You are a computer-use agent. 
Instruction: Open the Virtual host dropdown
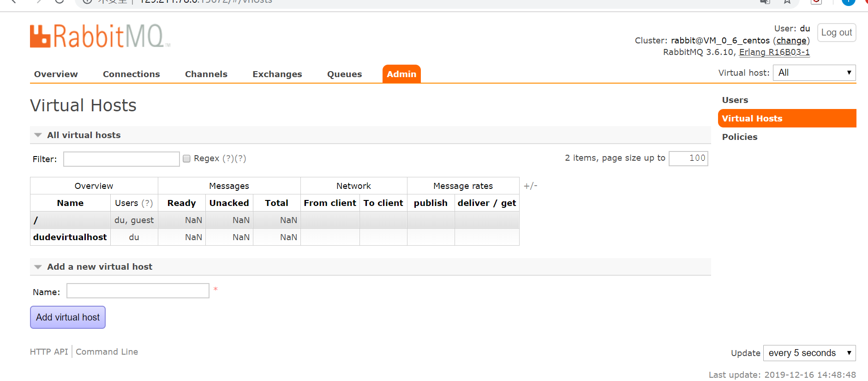(x=814, y=73)
